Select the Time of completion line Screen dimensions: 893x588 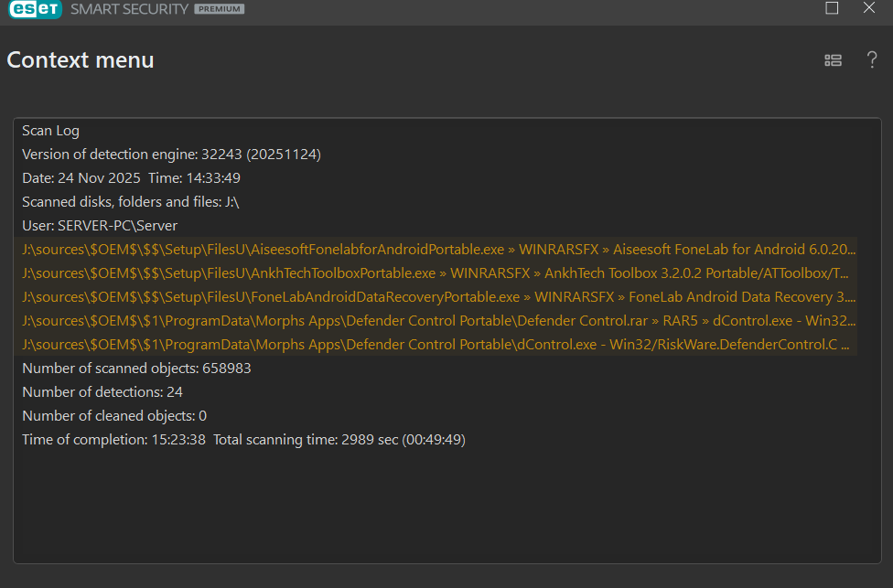click(x=243, y=440)
